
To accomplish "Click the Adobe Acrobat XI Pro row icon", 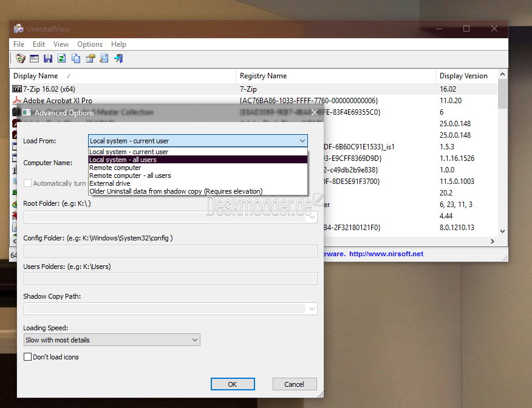I will click(17, 100).
